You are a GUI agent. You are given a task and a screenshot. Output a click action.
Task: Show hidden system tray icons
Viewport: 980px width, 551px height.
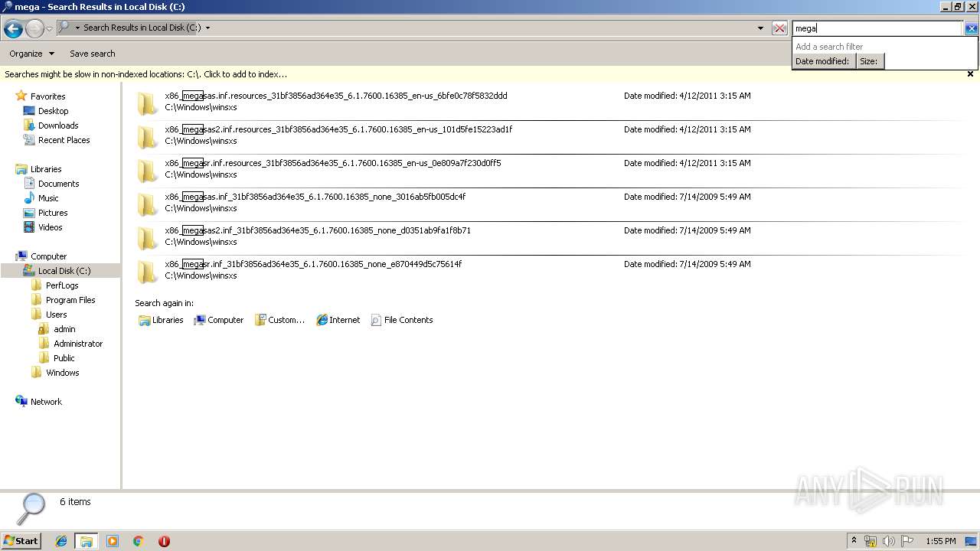tap(854, 541)
